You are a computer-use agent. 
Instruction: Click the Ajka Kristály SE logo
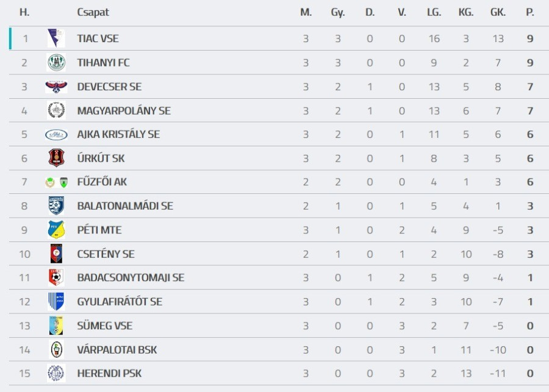(56, 135)
